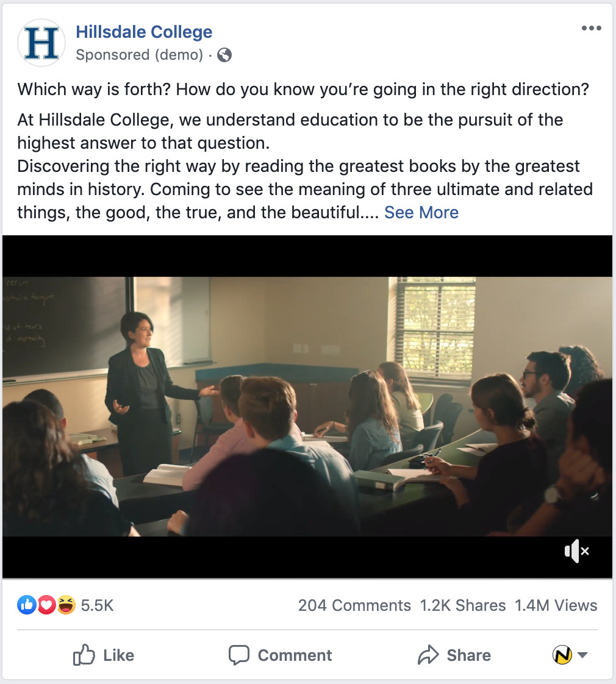Image resolution: width=616 pixels, height=684 pixels.
Task: Click the 1.4M Views count
Action: 556,605
